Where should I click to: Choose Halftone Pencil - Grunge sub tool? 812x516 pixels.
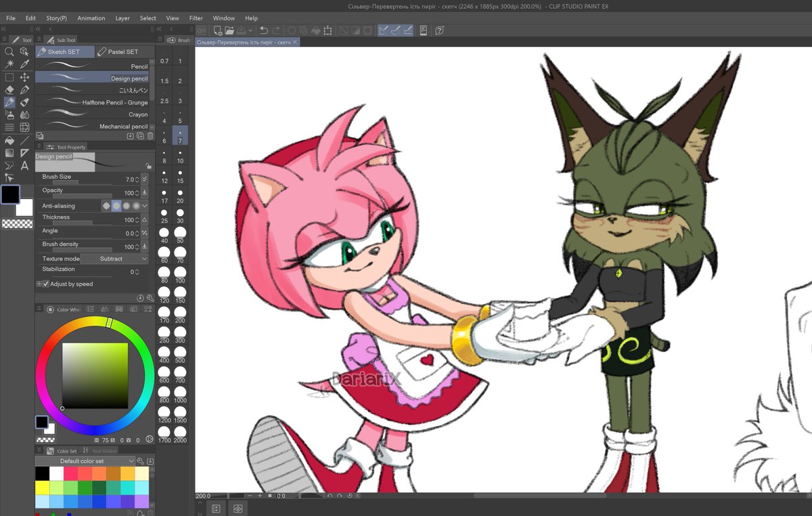[92, 102]
